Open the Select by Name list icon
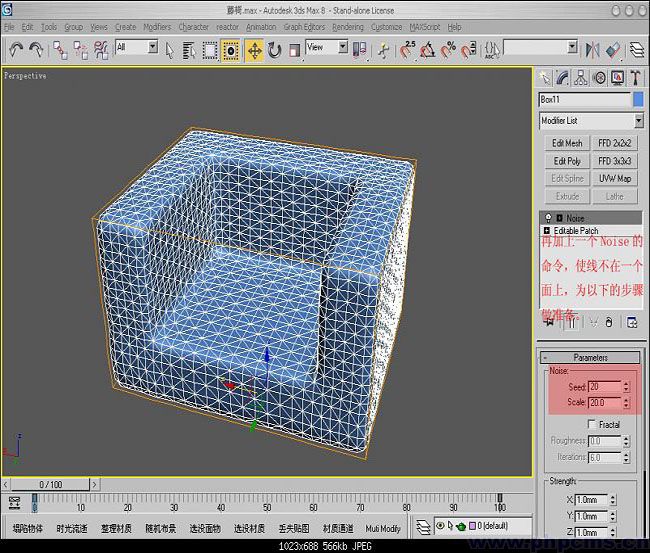Viewport: 650px width, 553px height. coord(189,51)
